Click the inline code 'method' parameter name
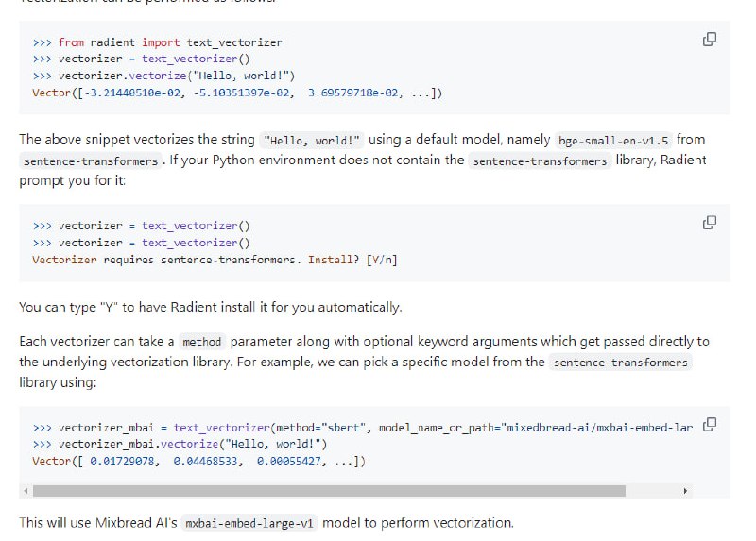Viewport: 756px width, 541px height. [x=201, y=342]
